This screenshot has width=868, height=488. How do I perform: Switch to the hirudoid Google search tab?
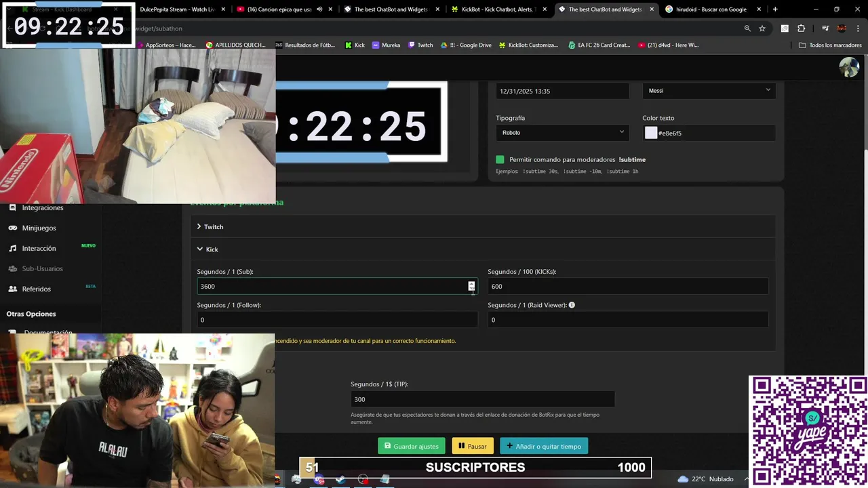click(x=712, y=9)
